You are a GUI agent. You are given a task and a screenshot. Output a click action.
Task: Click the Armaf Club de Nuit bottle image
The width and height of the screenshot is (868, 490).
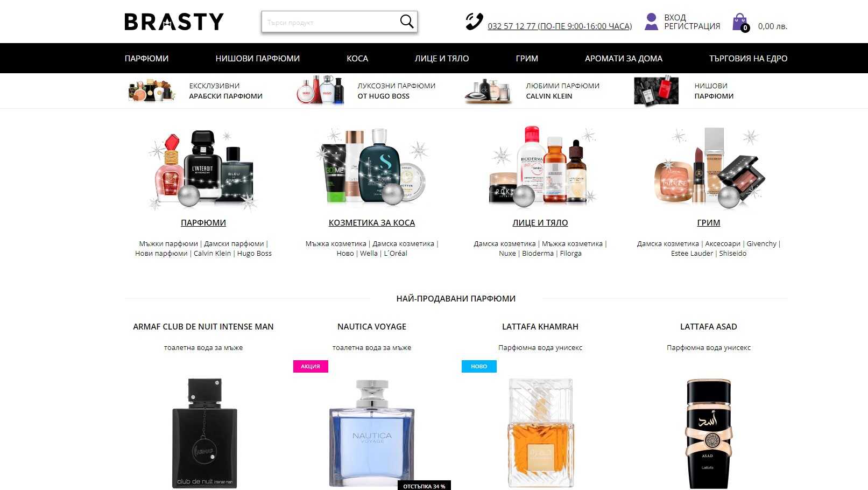(204, 433)
